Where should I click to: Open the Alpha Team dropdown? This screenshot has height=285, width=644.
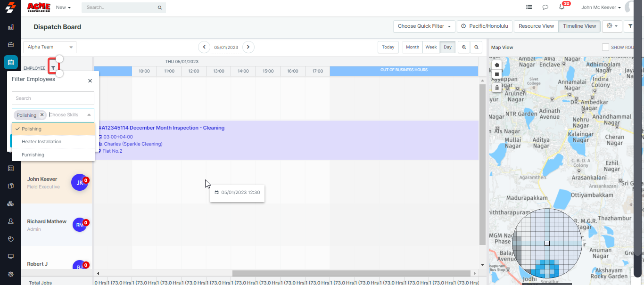coord(50,47)
